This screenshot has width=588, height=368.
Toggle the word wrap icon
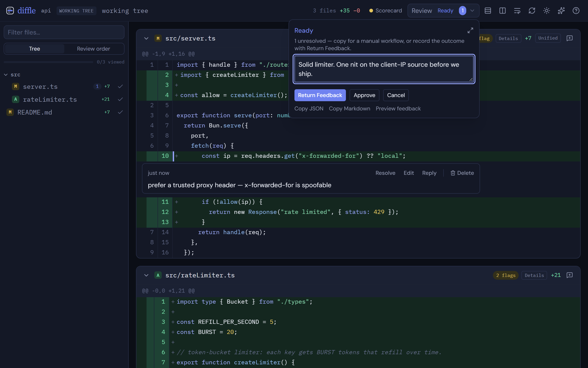(517, 11)
